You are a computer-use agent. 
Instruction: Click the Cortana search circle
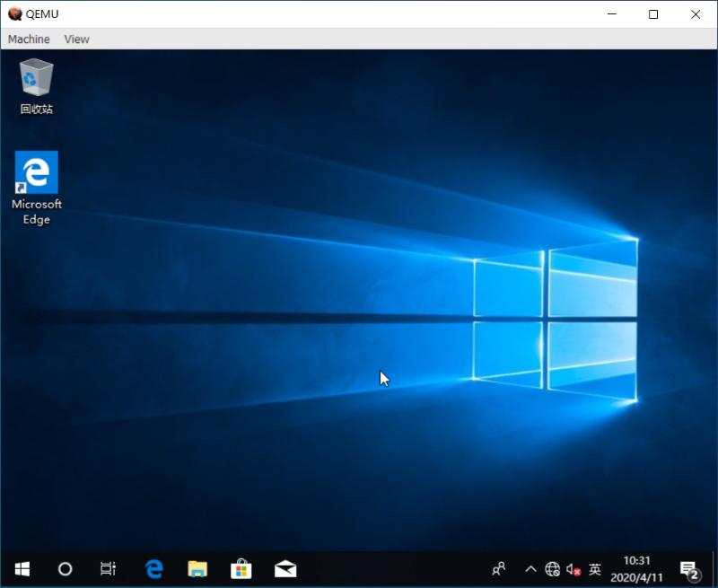click(x=64, y=568)
